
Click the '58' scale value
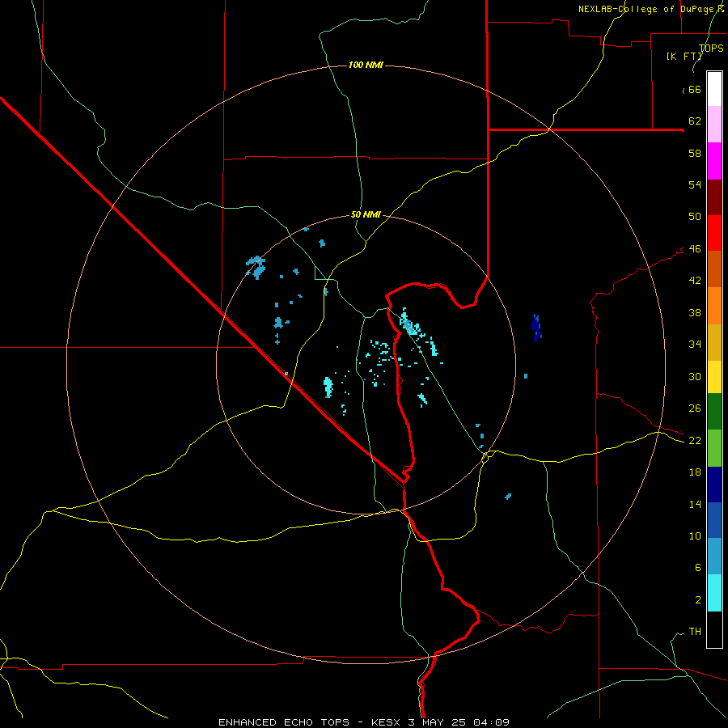coord(695,153)
